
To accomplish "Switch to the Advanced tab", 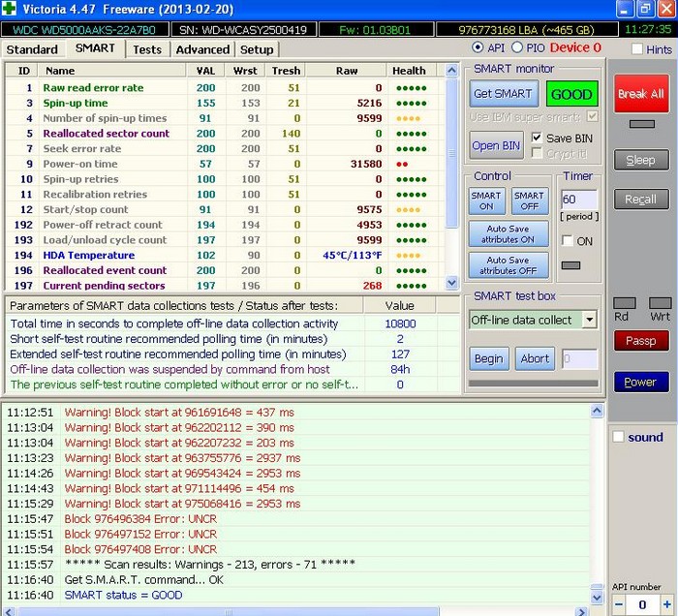I will click(202, 48).
